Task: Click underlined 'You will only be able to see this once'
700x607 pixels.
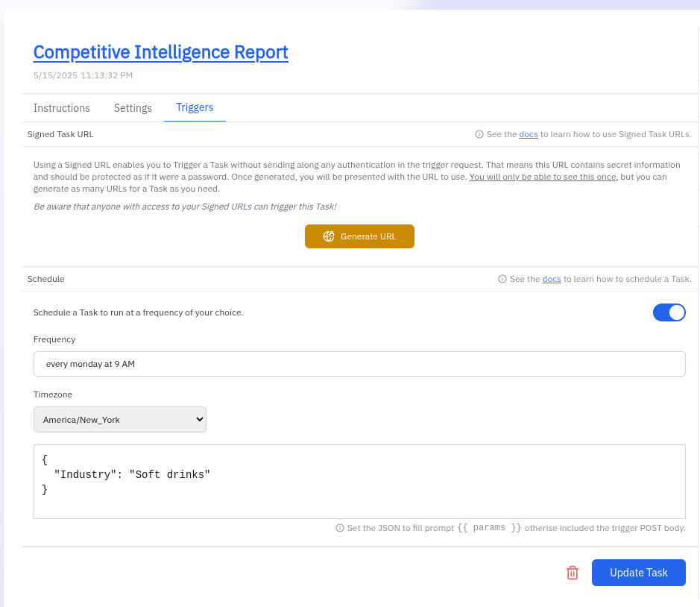Action: [542, 177]
